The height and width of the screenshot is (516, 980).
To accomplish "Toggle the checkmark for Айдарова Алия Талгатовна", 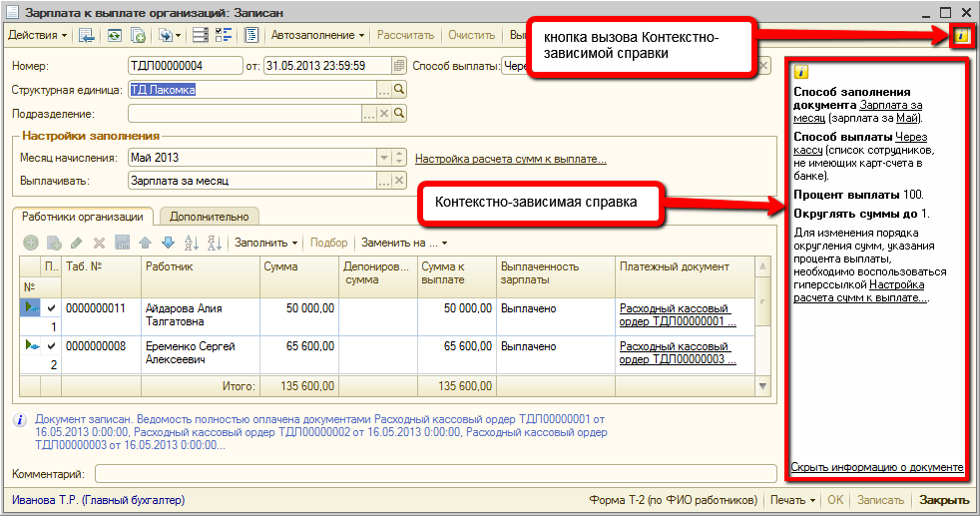I will (x=51, y=308).
